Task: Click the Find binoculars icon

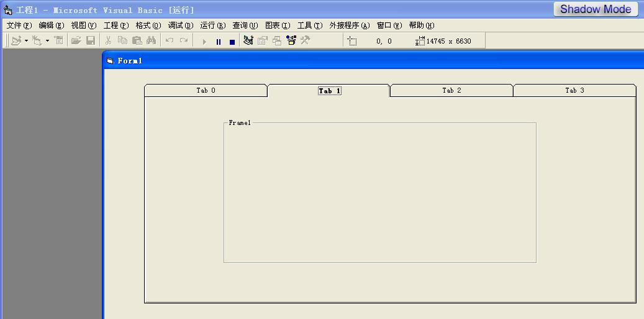Action: click(151, 40)
